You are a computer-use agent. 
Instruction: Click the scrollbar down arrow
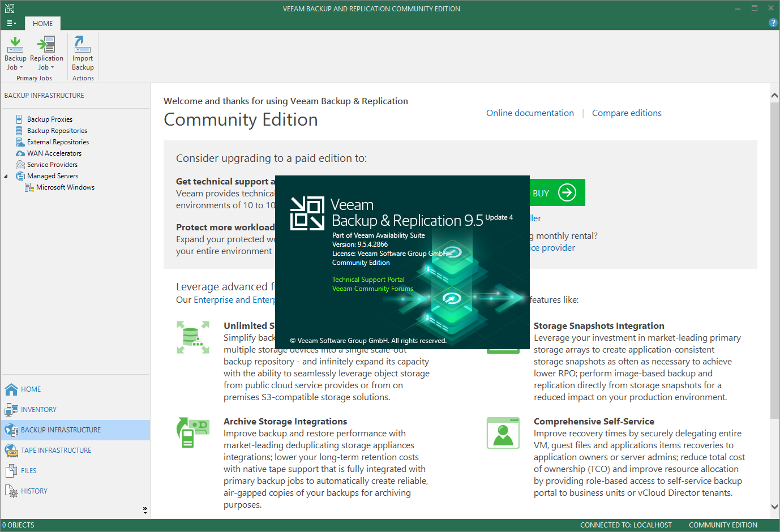click(x=774, y=507)
